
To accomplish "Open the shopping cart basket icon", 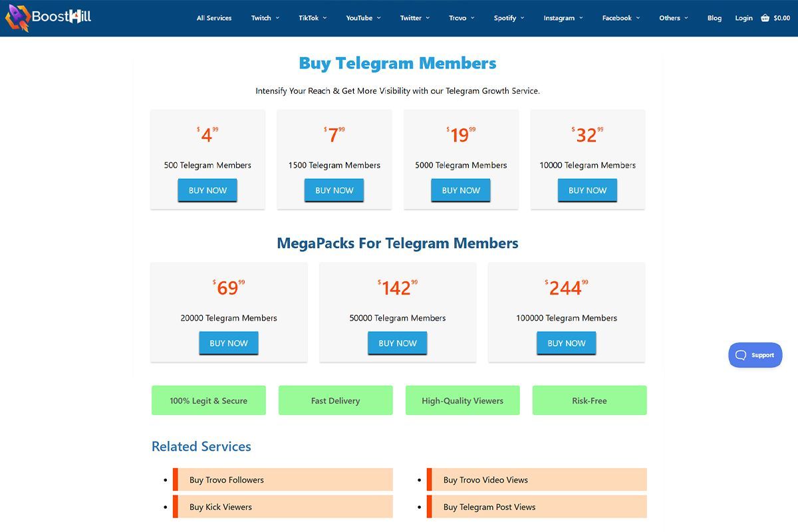I will pos(765,18).
